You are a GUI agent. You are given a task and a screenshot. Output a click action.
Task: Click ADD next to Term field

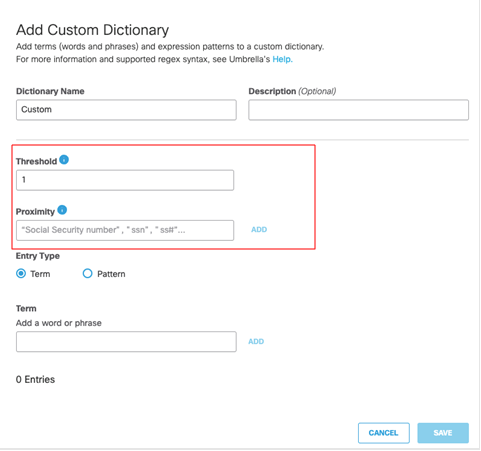click(x=256, y=342)
